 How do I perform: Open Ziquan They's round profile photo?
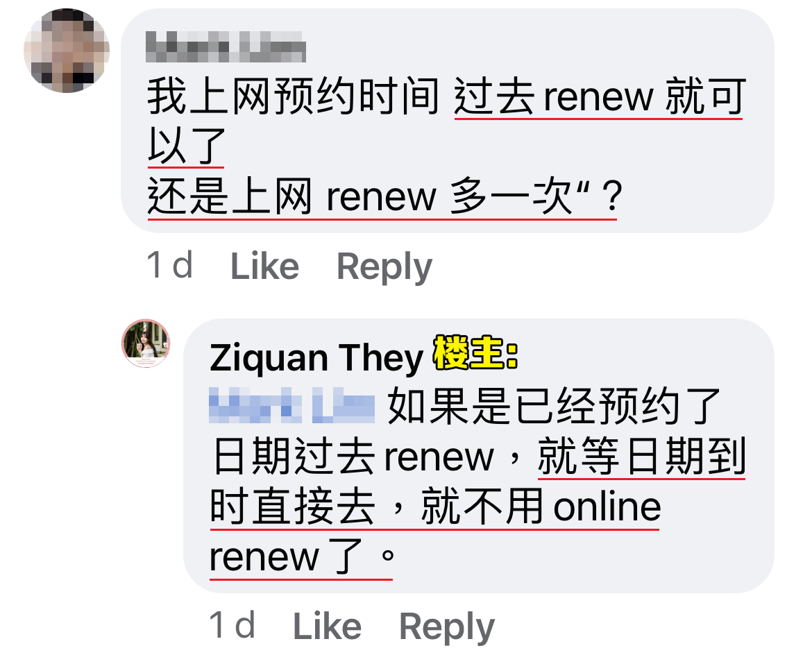[x=146, y=343]
